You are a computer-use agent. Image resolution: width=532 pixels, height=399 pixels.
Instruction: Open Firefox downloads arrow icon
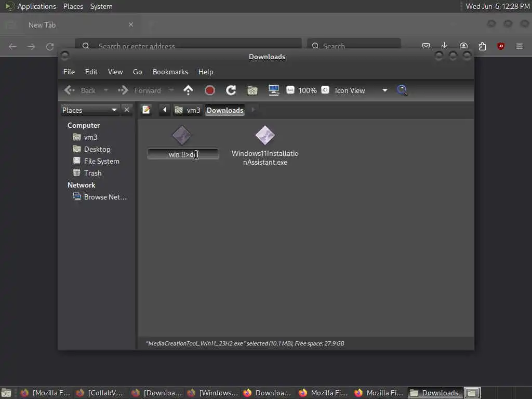445,46
